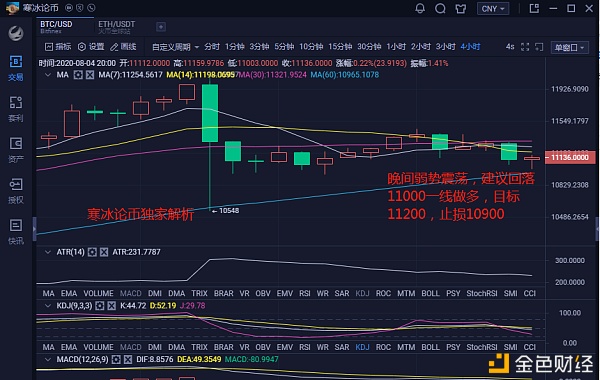Image resolution: width=600 pixels, height=380 pixels.
Task: Open the CNY currency dropdown
Action: [493, 8]
